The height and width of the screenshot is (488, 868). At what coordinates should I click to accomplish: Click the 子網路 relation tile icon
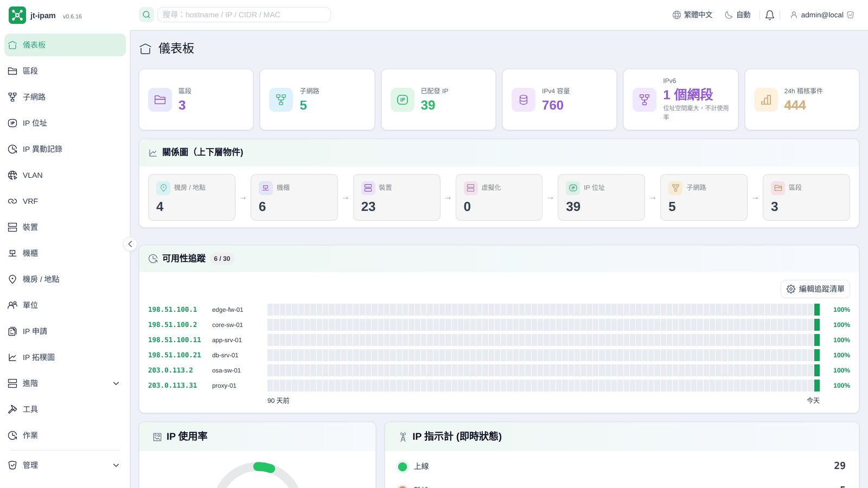click(675, 188)
